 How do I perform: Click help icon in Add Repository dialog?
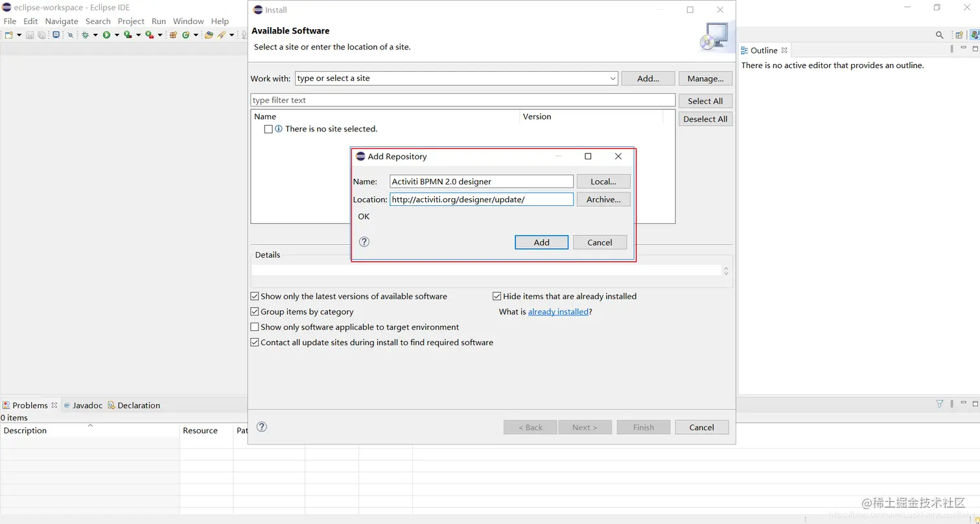pyautogui.click(x=364, y=242)
